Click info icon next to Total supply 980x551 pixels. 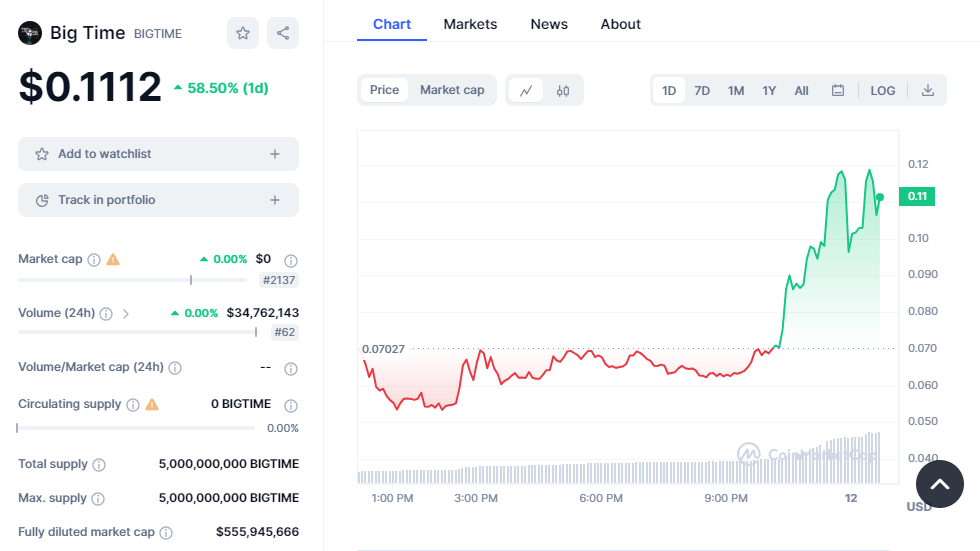(98, 464)
